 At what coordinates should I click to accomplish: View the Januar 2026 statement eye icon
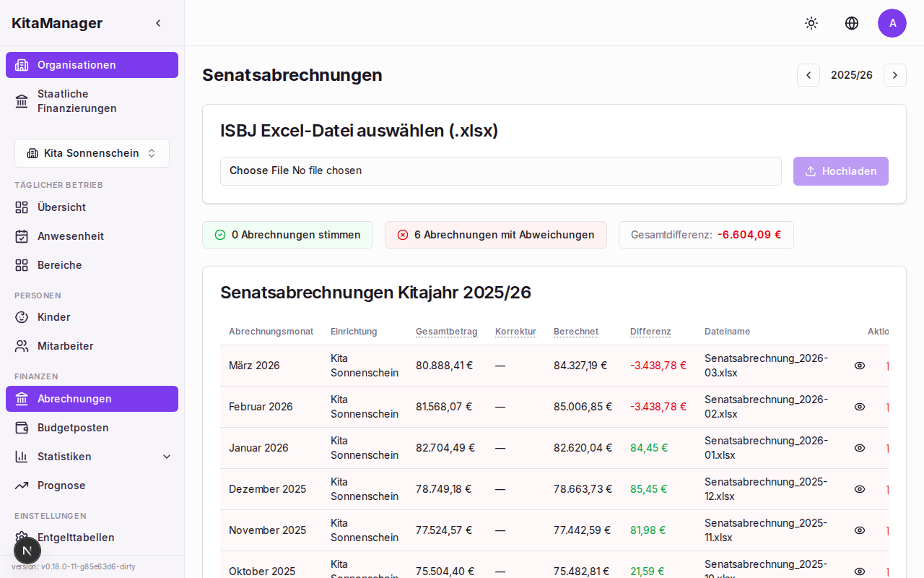pyautogui.click(x=860, y=448)
